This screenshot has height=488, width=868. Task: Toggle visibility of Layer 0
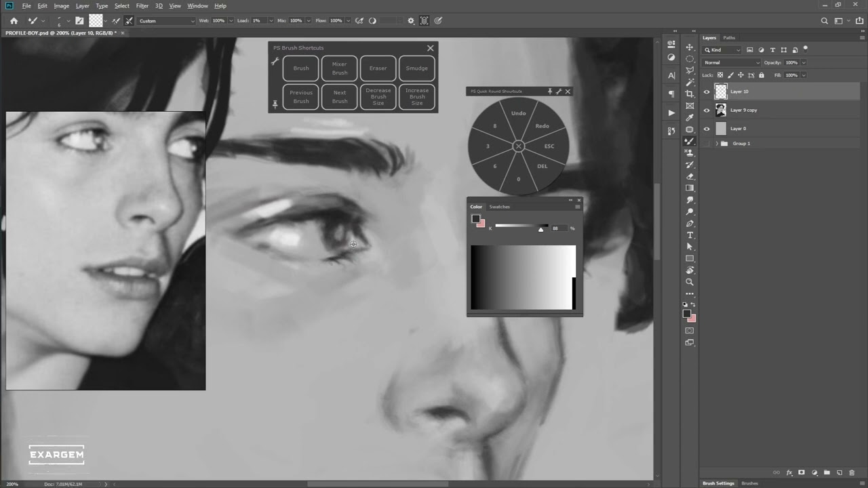[x=707, y=129]
